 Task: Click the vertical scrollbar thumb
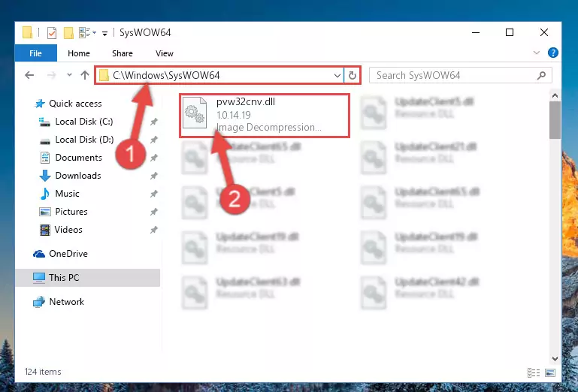(x=555, y=120)
